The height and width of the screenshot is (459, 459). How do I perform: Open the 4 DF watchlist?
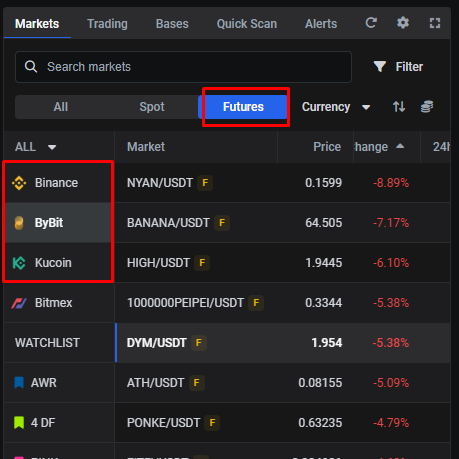click(59, 423)
